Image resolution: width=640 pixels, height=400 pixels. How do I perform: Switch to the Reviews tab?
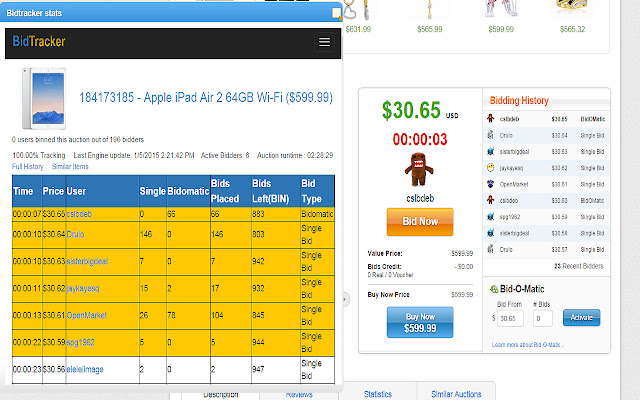(299, 395)
